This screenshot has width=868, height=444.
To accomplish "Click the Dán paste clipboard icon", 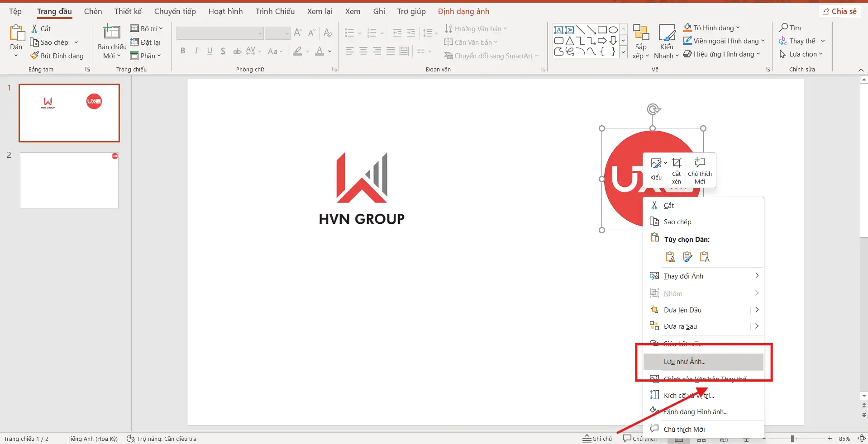I will tap(16, 33).
